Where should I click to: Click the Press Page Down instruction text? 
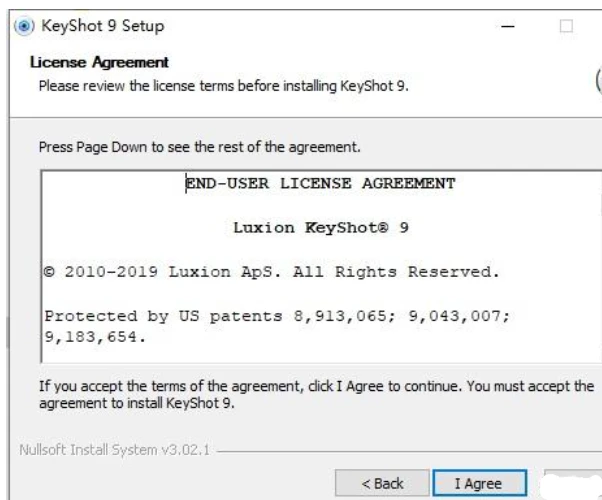(200, 147)
